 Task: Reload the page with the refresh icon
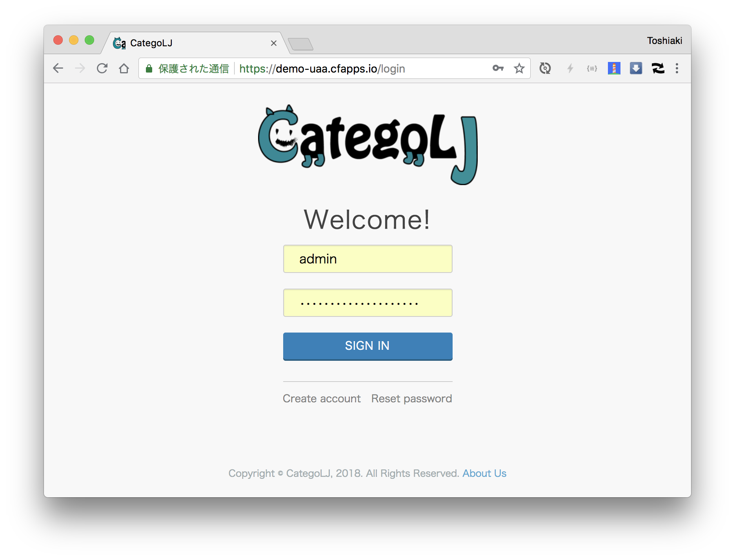(x=102, y=69)
